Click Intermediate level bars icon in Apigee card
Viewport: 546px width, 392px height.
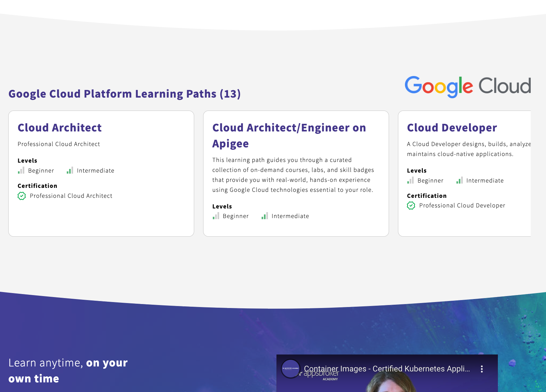[265, 216]
